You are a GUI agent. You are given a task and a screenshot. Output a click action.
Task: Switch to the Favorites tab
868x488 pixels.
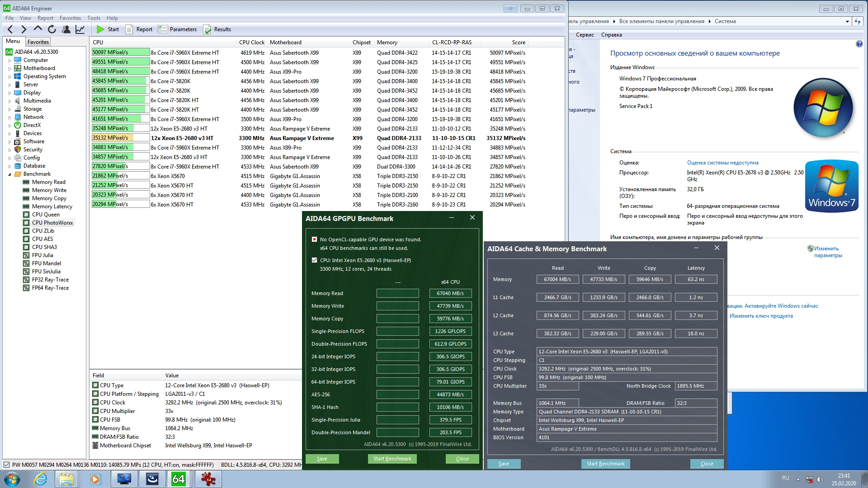point(38,42)
